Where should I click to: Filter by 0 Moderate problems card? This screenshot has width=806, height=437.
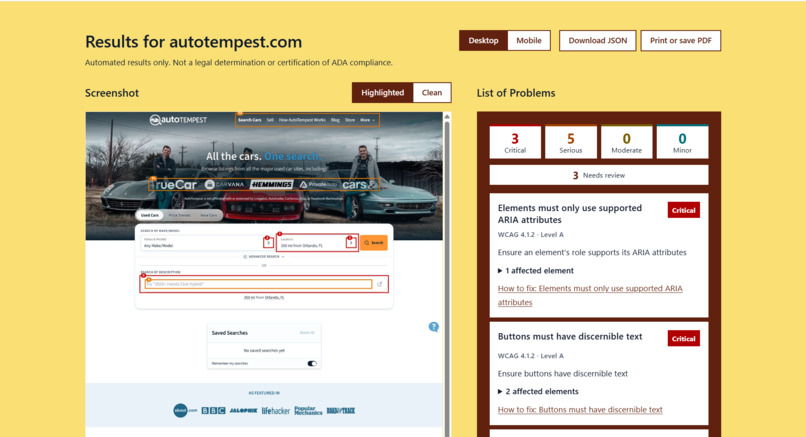[626, 142]
